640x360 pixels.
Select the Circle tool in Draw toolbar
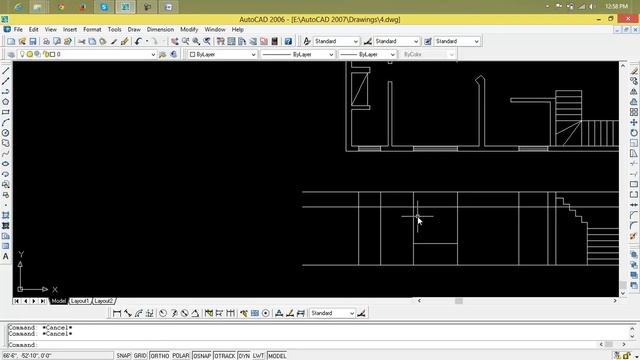coord(6,133)
